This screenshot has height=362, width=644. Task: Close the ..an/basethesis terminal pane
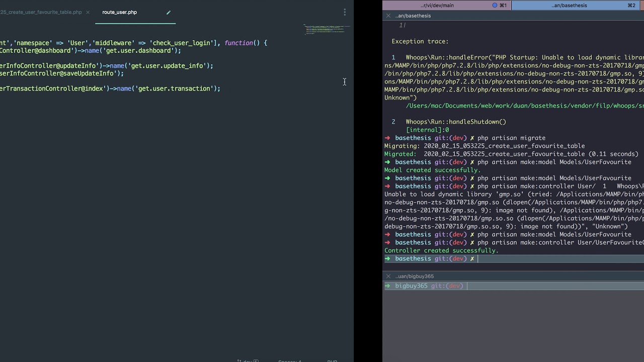click(x=388, y=16)
